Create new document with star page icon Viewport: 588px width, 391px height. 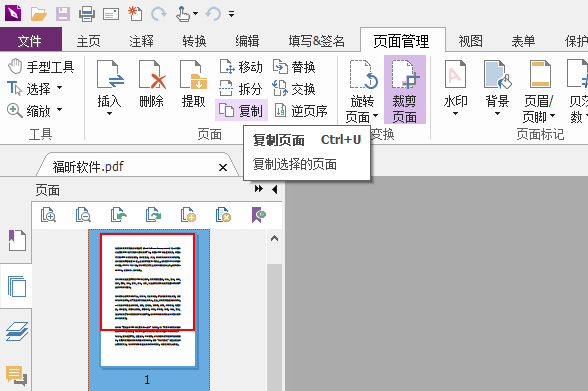point(135,13)
